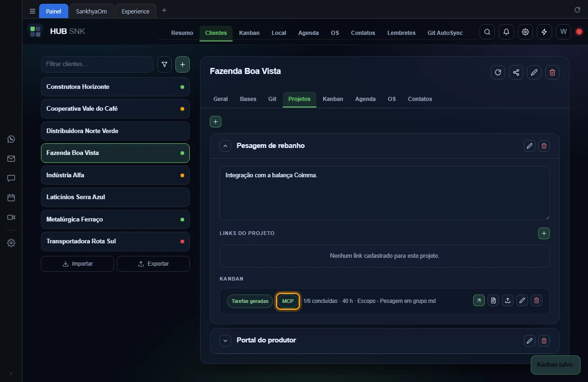Viewport: 588px width, 382px height.
Task: Click the MCP badge button
Action: (288, 301)
